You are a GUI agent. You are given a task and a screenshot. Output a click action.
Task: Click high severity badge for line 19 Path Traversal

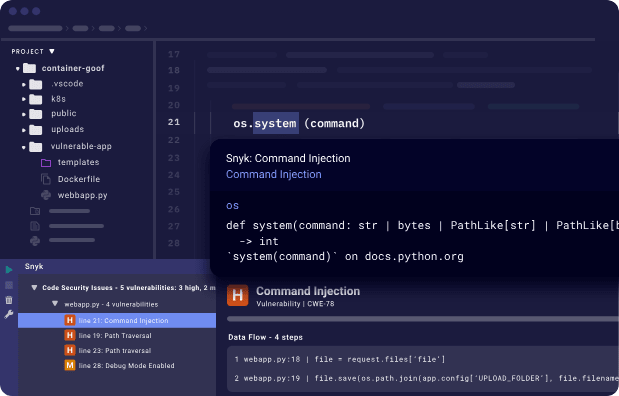pyautogui.click(x=70, y=335)
